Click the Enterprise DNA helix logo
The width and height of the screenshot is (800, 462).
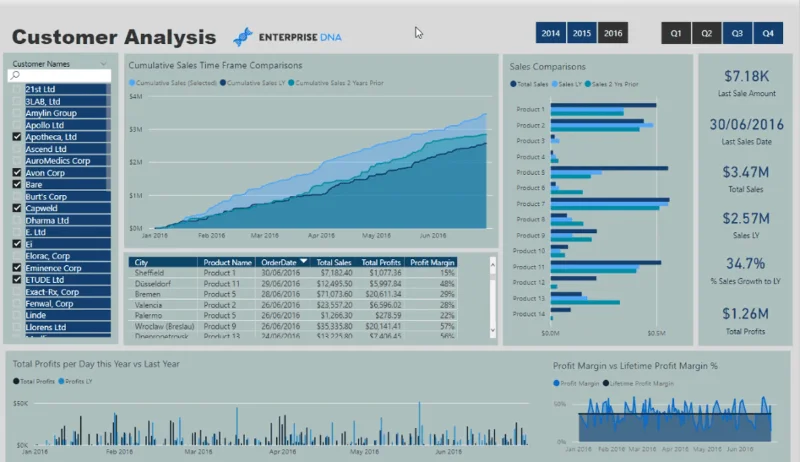coord(243,37)
